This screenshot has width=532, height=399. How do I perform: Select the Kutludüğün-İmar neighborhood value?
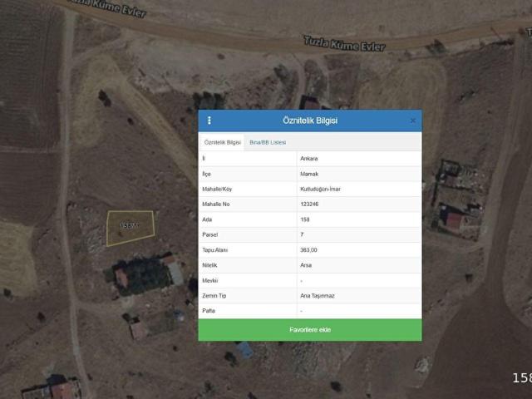coord(319,189)
